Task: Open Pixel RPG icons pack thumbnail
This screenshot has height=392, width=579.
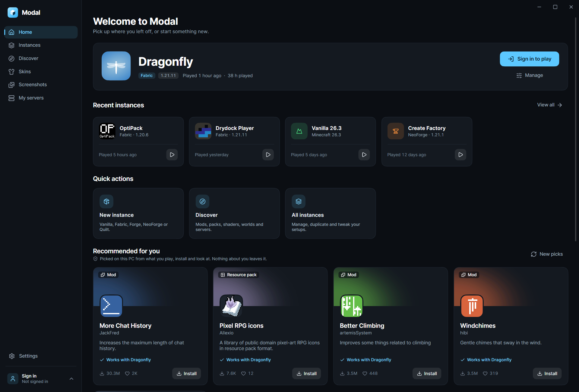Action: coord(231,306)
